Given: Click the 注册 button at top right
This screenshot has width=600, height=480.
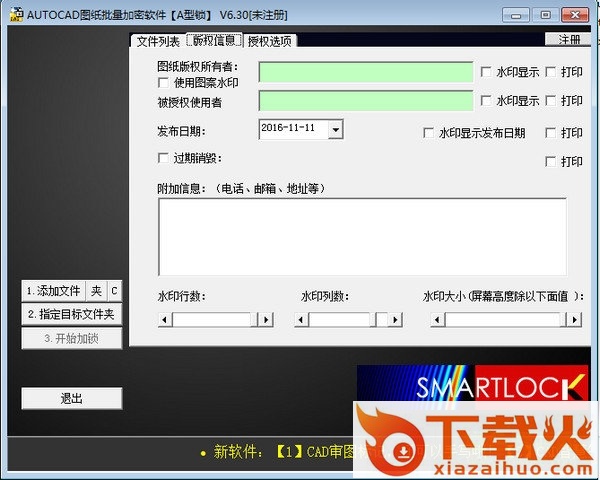Looking at the screenshot, I should pos(568,40).
